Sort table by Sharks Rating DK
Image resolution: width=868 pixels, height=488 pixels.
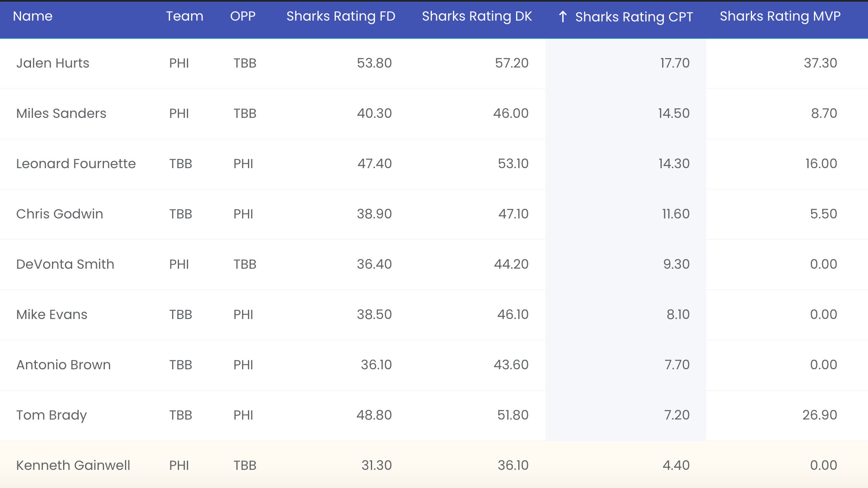pos(477,16)
